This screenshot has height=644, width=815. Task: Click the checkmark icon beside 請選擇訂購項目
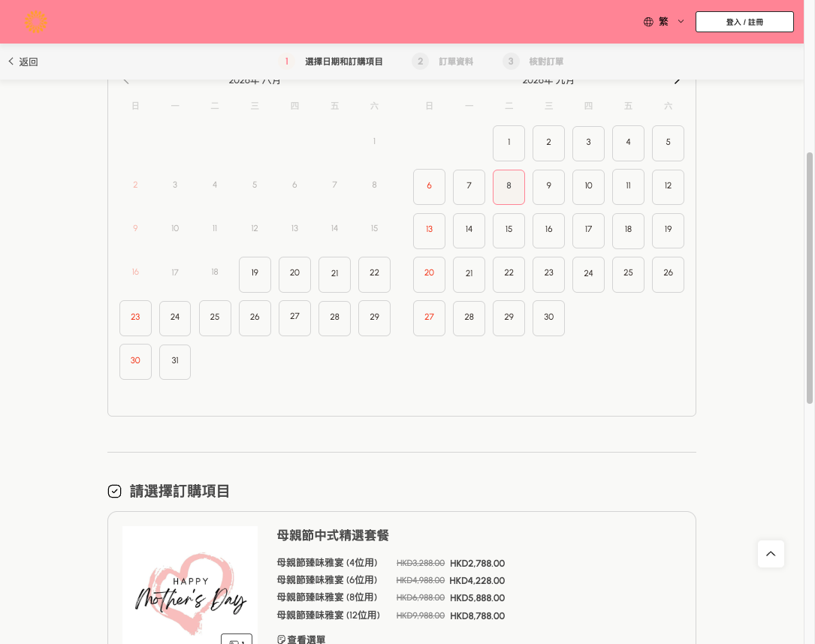[x=114, y=492]
